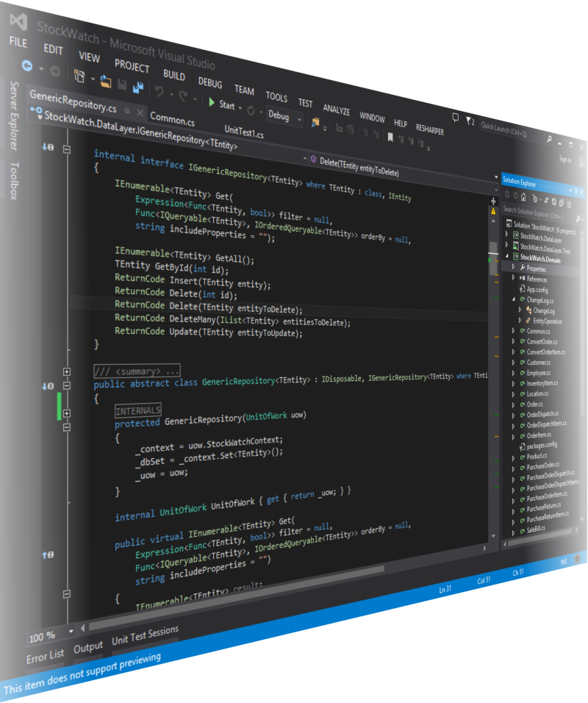Image resolution: width=588 pixels, height=703 pixels.
Task: Click the Open File folder icon
Action: (x=106, y=81)
